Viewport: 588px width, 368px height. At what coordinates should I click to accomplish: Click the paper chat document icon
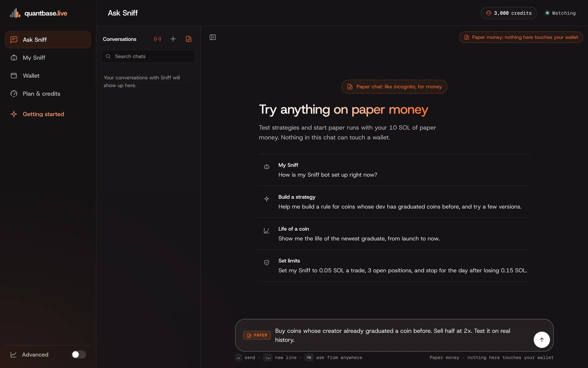tap(188, 39)
